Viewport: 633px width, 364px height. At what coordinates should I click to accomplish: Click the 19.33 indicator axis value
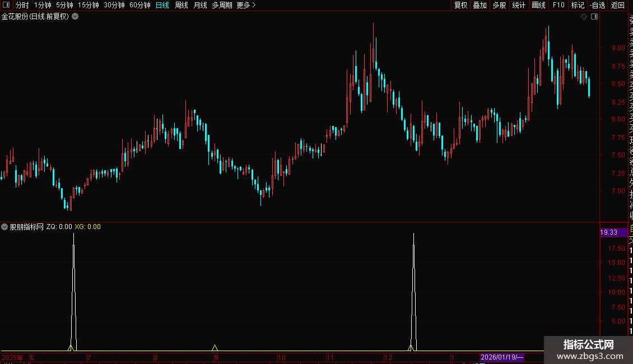click(613, 232)
